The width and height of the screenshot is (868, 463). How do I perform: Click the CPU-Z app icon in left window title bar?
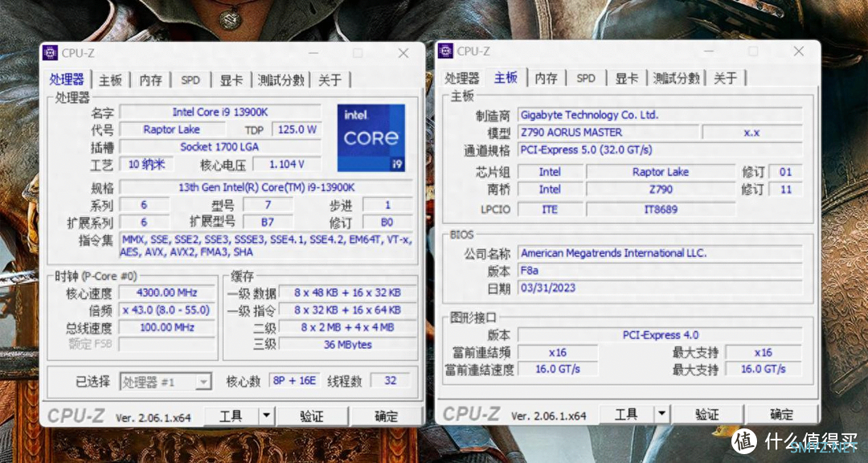coord(51,52)
